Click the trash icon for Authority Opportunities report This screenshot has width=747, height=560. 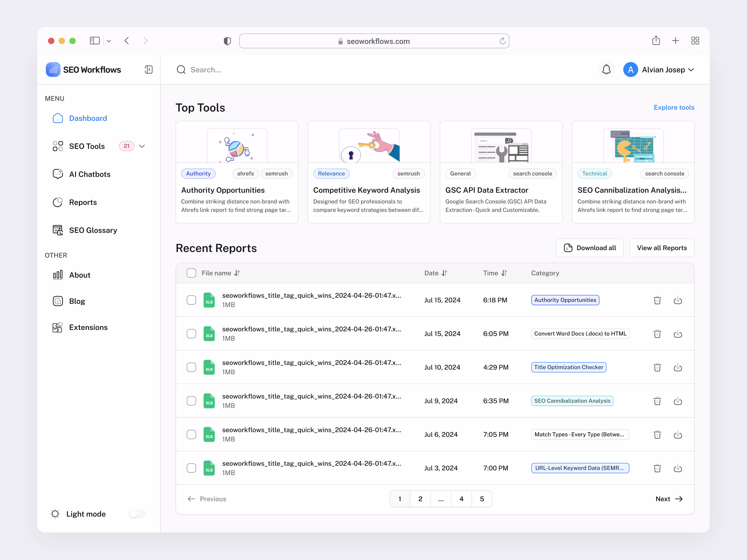(657, 300)
